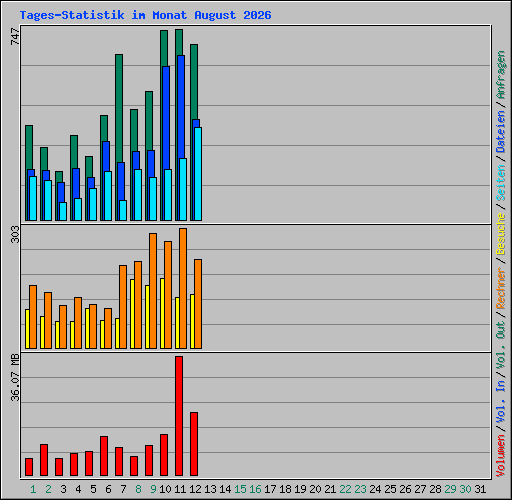
Task: Click the red volume bar for day 6
Action: coord(104,456)
